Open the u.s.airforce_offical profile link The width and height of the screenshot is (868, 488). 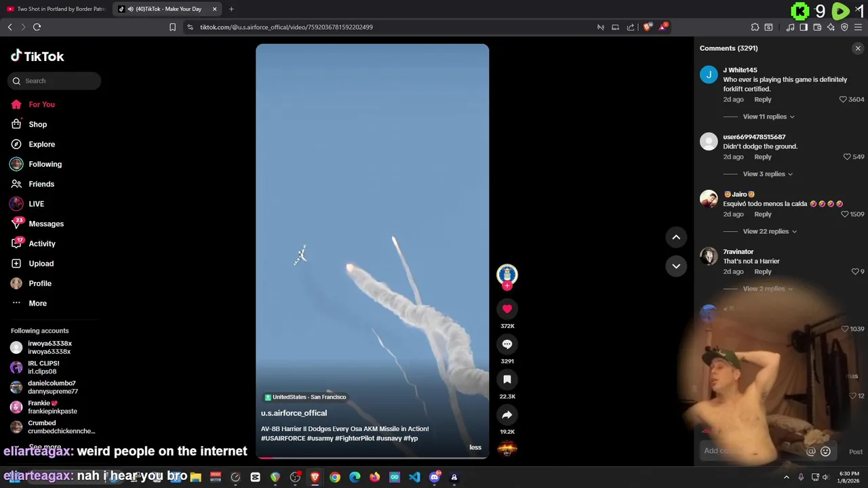pos(294,413)
